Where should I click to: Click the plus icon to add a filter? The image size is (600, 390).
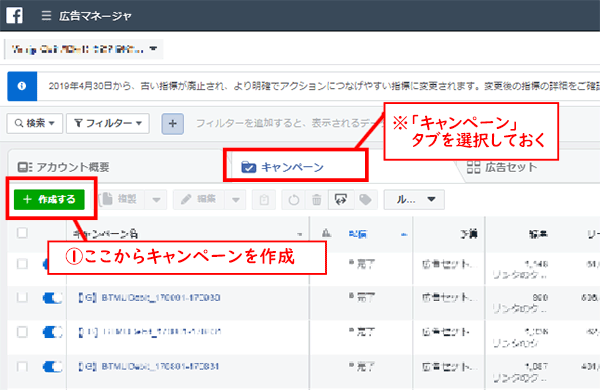(x=173, y=124)
